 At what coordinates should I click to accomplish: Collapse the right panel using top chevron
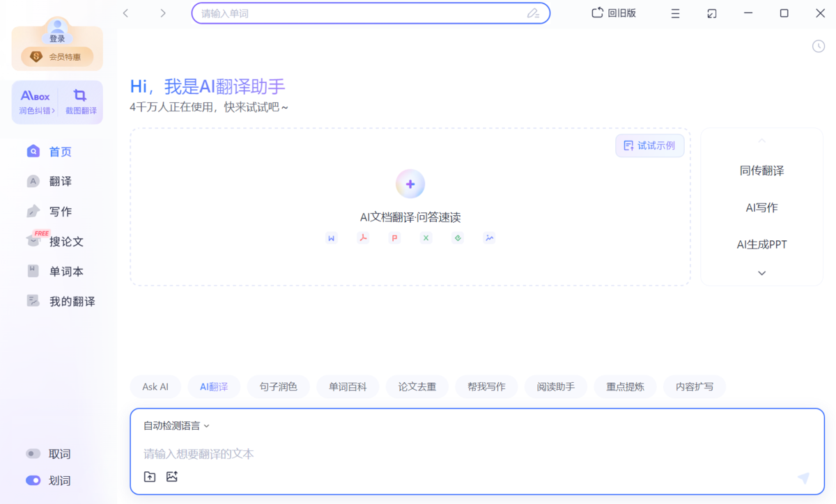pyautogui.click(x=761, y=140)
